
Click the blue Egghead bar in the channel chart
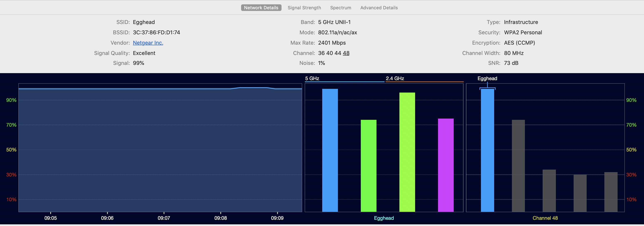[487, 150]
